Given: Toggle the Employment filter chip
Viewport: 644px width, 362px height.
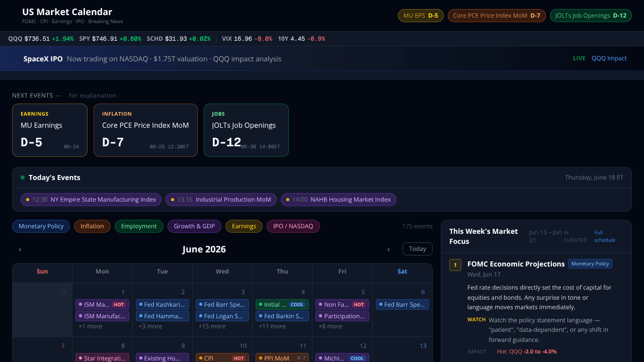Looking at the screenshot, I should click(x=139, y=226).
